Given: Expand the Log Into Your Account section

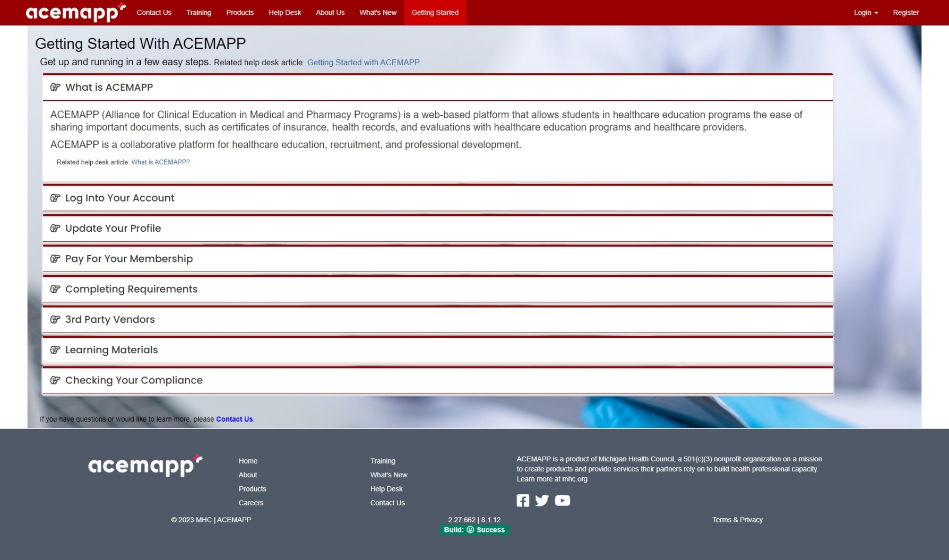Looking at the screenshot, I should click(438, 198).
